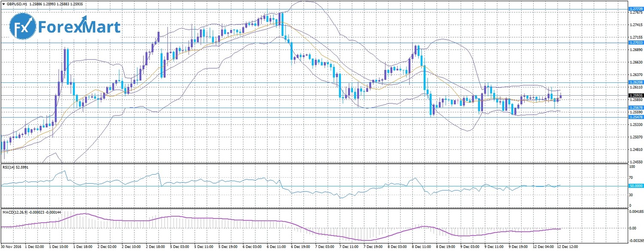Select the 1.27739 price level label

tap(635, 9)
